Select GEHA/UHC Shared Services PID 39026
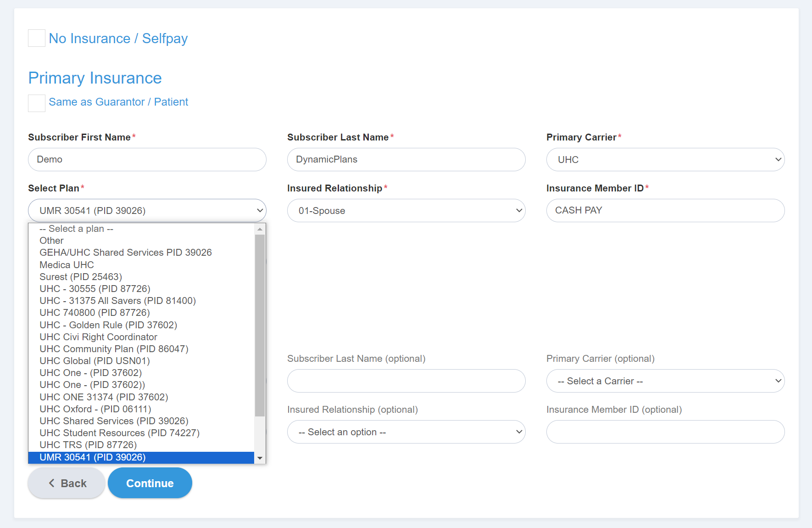This screenshot has width=812, height=528. click(x=141, y=253)
